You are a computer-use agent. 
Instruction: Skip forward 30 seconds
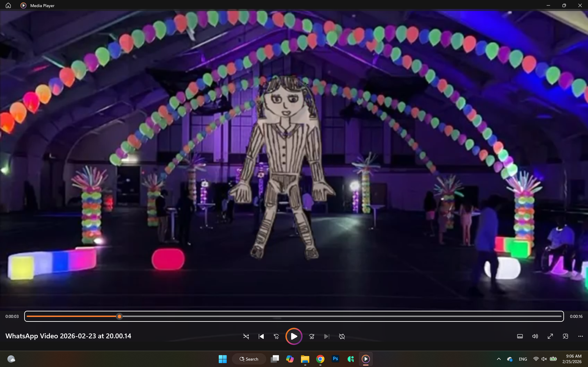pyautogui.click(x=312, y=336)
